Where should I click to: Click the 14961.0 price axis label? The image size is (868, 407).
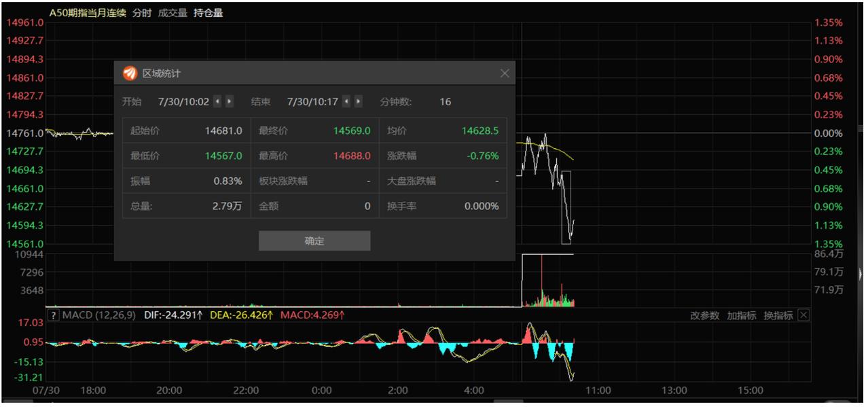25,22
